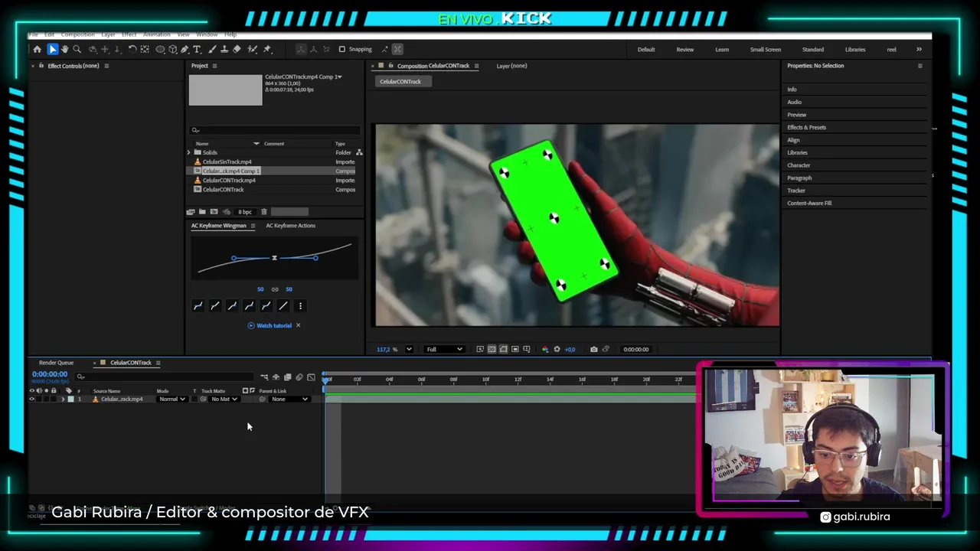Apply linear keyframe preset in Keyframe Wingman

pos(283,306)
